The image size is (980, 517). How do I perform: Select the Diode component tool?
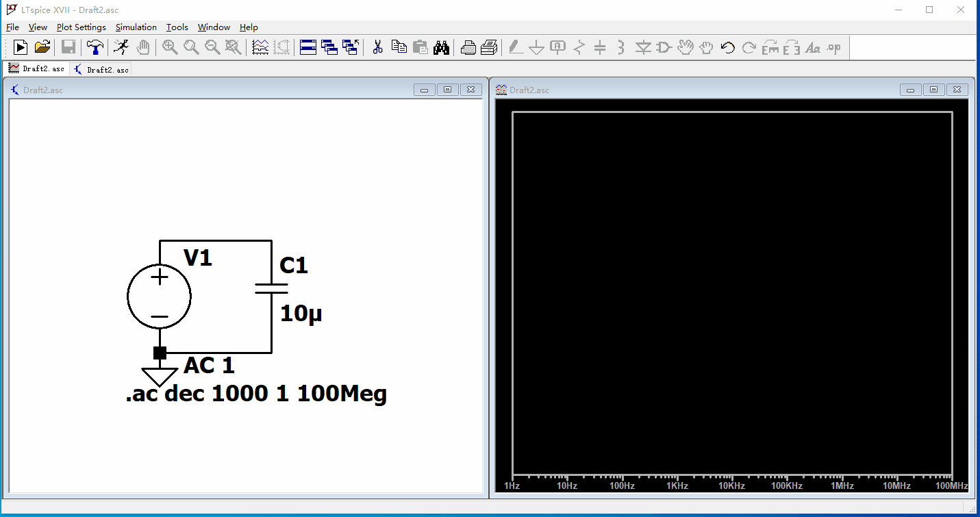(x=643, y=47)
